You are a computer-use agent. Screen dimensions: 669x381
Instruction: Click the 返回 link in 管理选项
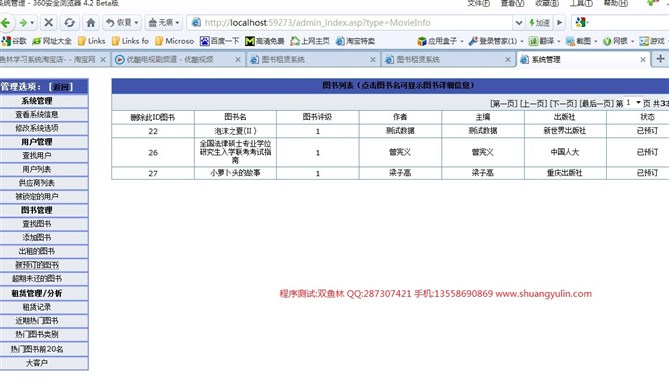tap(61, 87)
